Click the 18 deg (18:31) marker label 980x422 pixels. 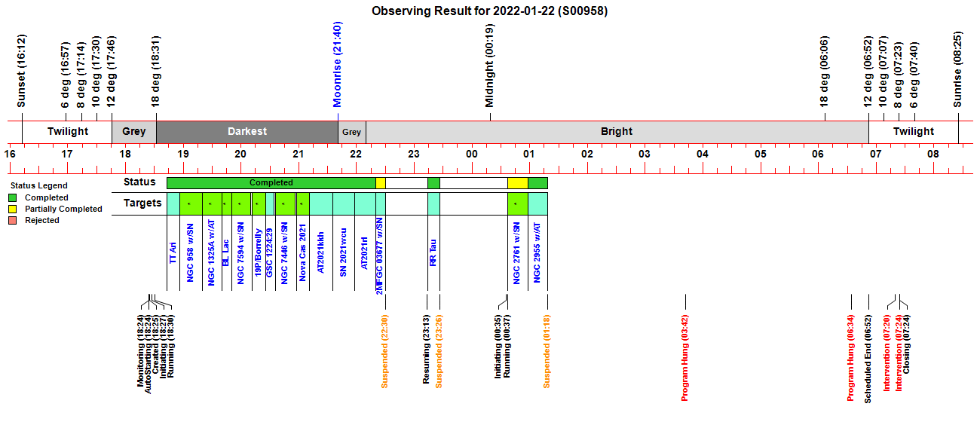[156, 72]
